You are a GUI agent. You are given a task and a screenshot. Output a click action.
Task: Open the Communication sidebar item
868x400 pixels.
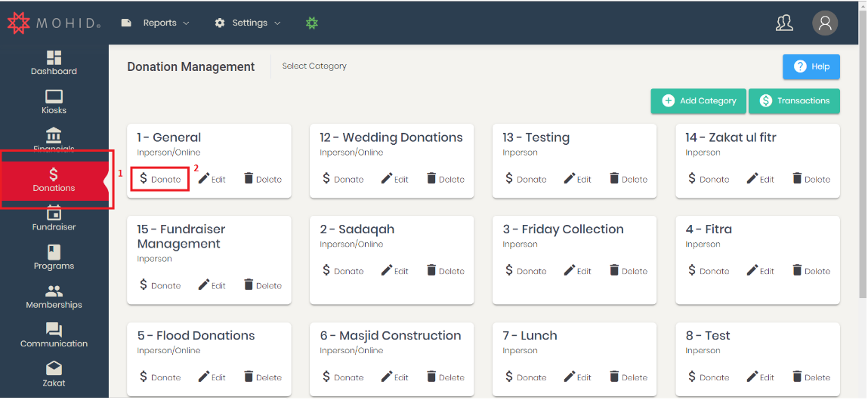[54, 335]
